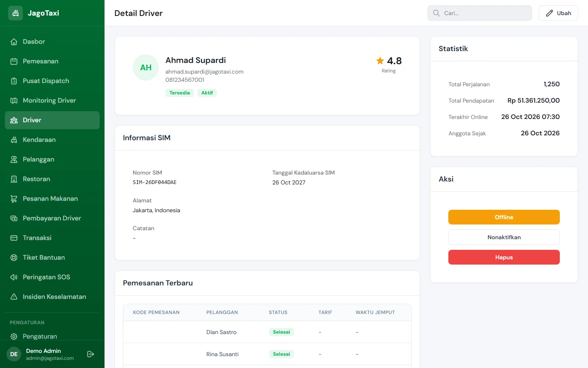
Task: Click the 4.8 rating value
Action: (394, 61)
